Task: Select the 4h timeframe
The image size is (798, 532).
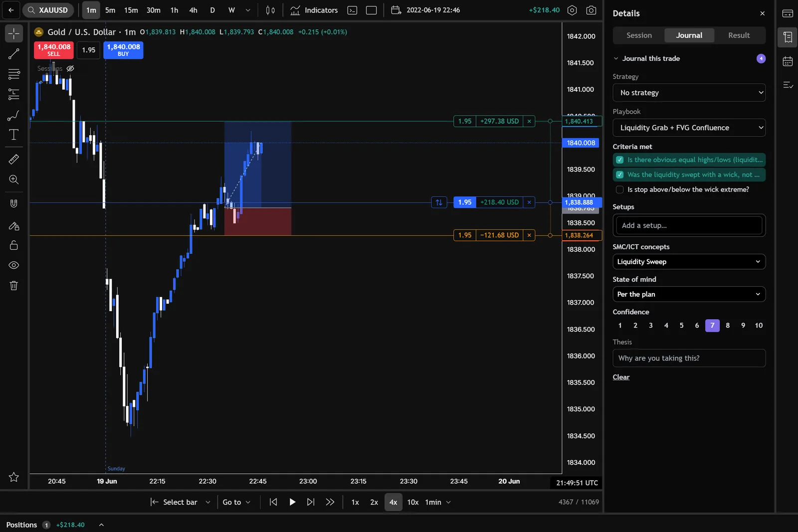Action: 193,10
